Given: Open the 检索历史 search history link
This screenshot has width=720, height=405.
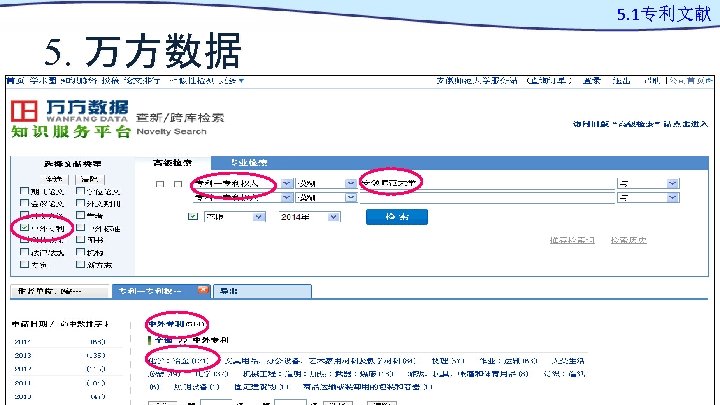Looking at the screenshot, I should pyautogui.click(x=629, y=240).
